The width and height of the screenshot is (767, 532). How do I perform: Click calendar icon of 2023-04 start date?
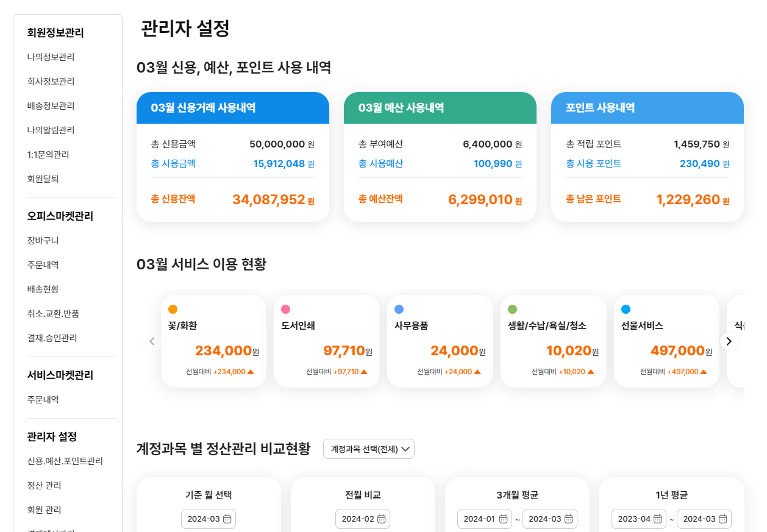click(657, 519)
